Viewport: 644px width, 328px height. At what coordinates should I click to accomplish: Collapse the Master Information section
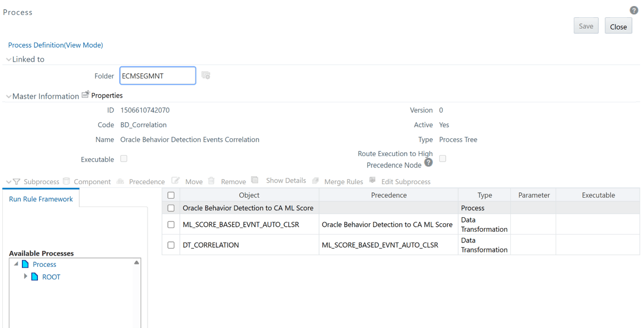8,96
